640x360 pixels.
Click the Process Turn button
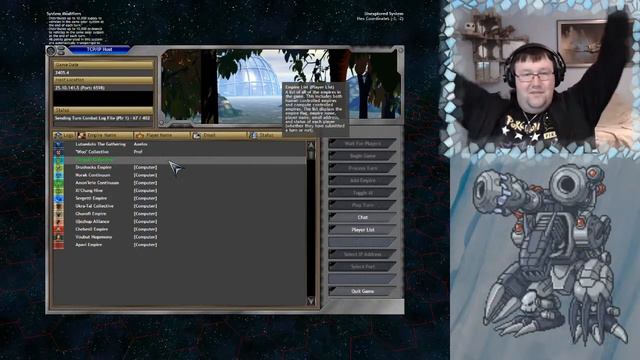(x=362, y=168)
